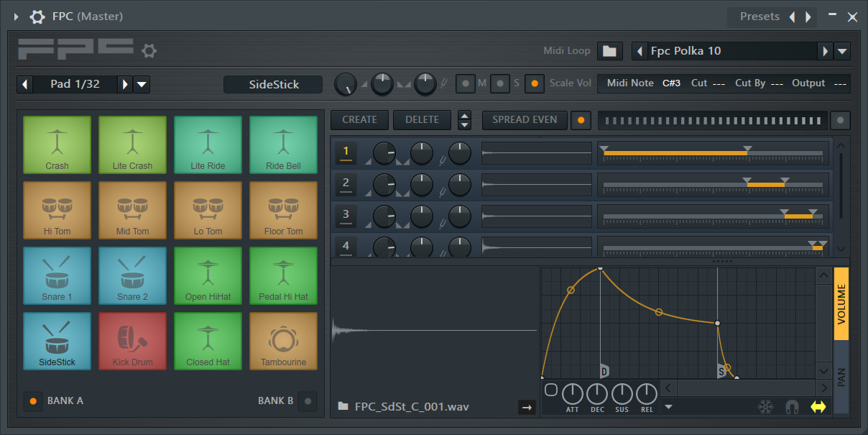Click the SUS envelope knob
This screenshot has height=435, width=868.
point(622,394)
